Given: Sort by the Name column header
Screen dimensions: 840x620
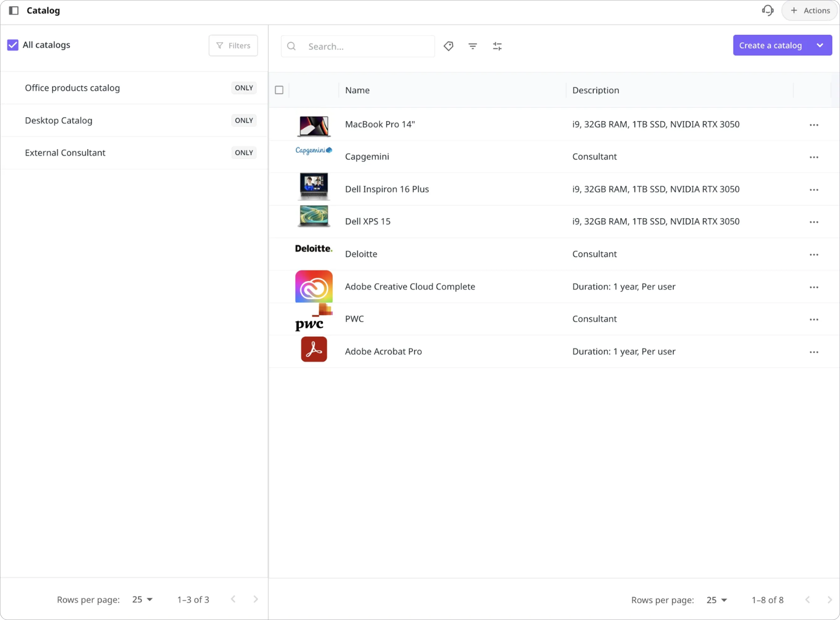Looking at the screenshot, I should pyautogui.click(x=358, y=90).
